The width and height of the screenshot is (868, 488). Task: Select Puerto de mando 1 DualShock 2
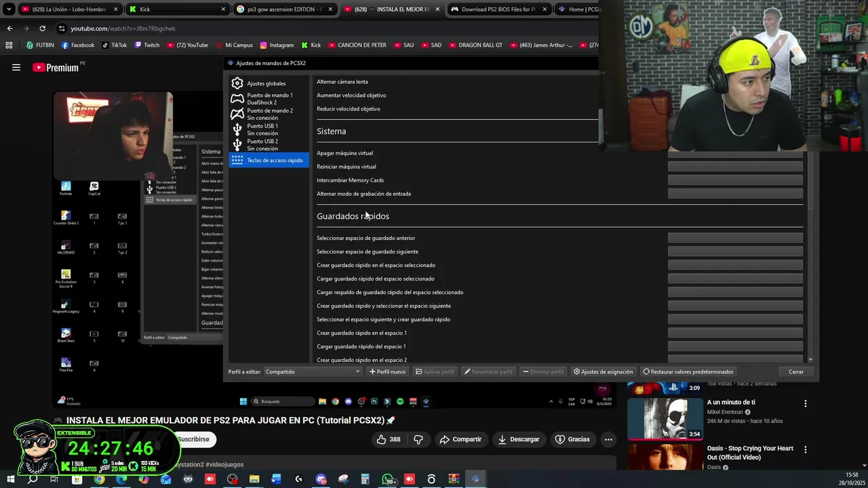click(269, 99)
